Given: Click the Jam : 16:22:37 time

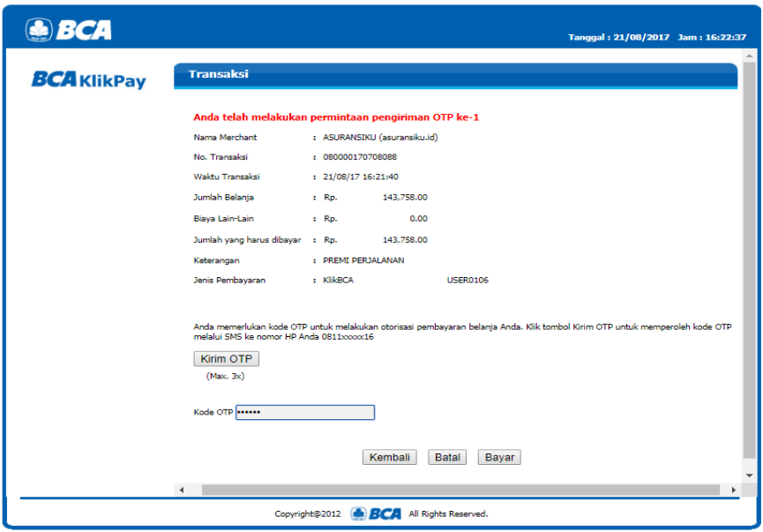Looking at the screenshot, I should pyautogui.click(x=712, y=37).
